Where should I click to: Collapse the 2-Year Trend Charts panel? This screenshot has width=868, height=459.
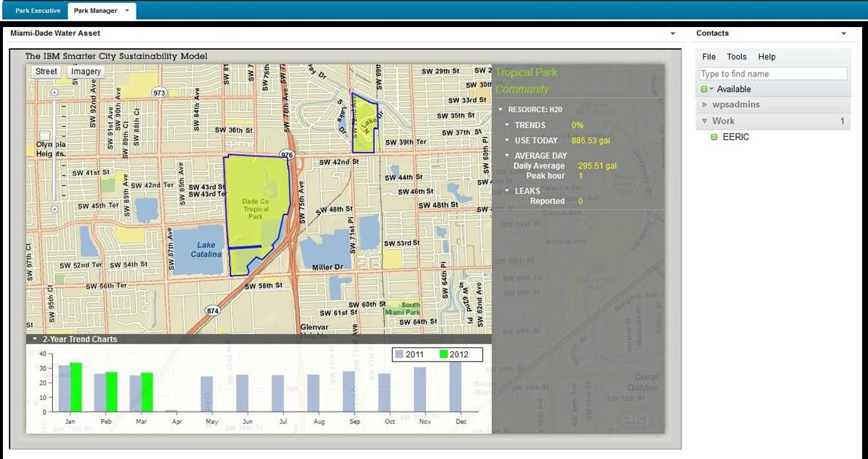[35, 339]
